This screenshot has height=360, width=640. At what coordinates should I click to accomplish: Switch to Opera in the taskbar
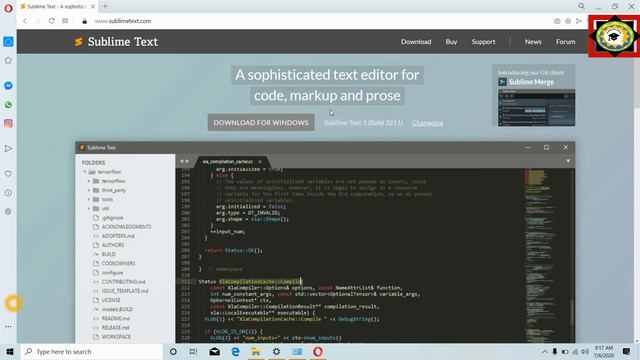pos(318,351)
